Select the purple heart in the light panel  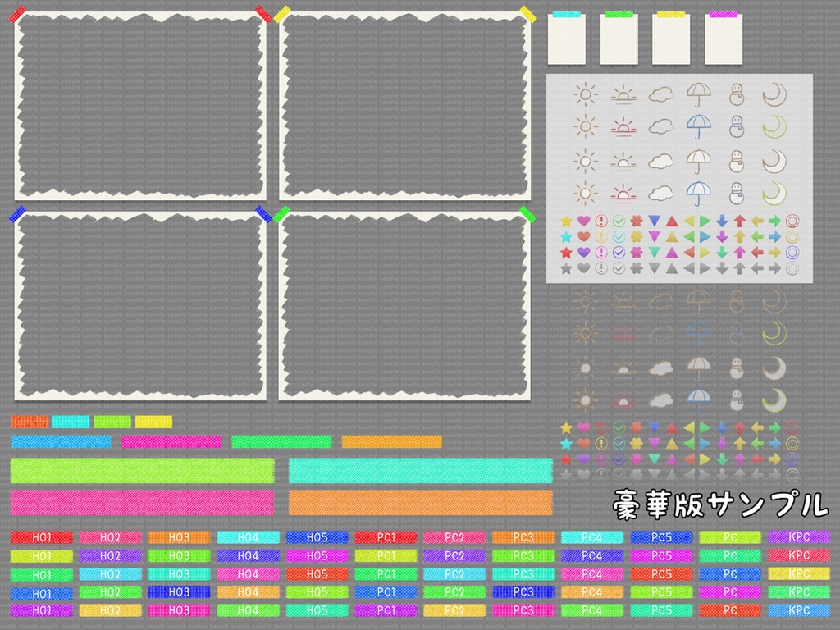point(583,252)
